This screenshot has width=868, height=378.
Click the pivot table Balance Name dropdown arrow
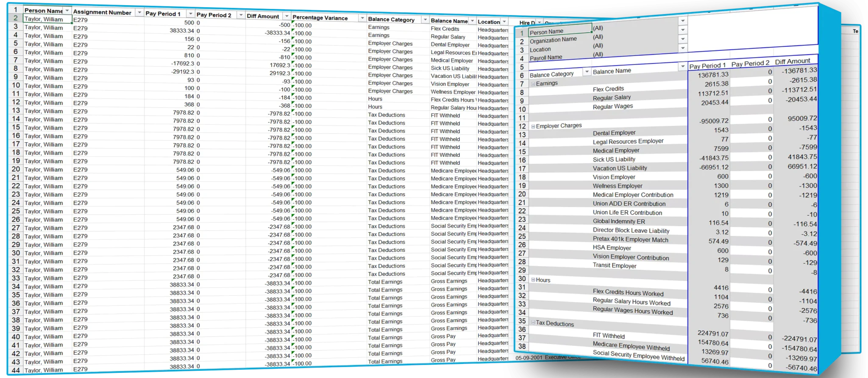pyautogui.click(x=682, y=67)
